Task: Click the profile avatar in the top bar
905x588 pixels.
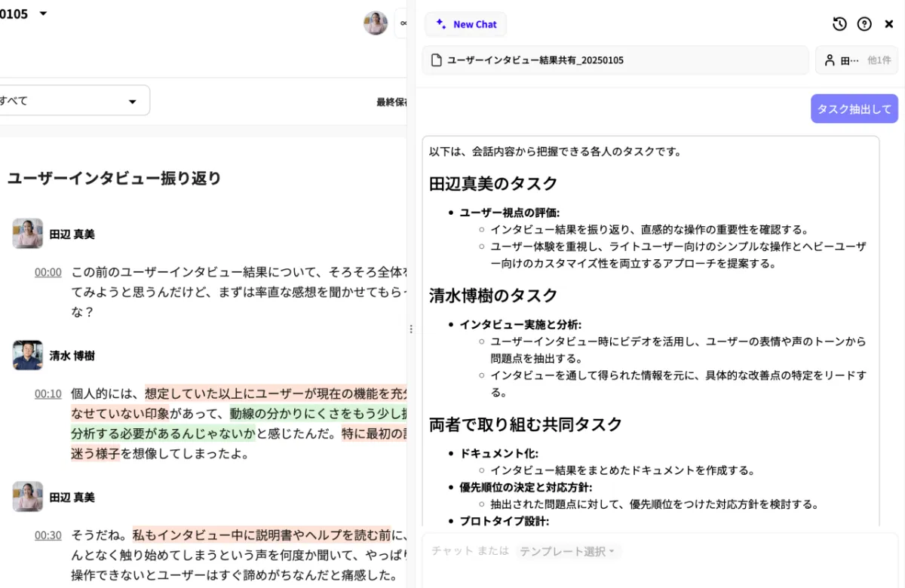Action: [375, 23]
